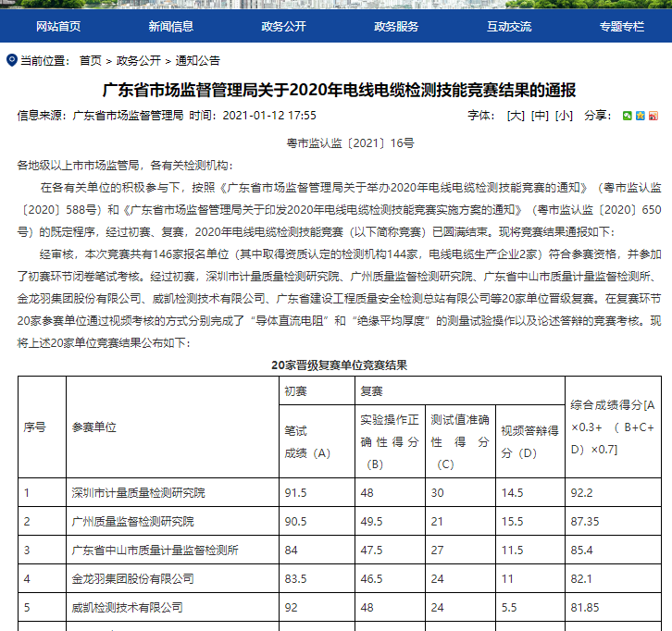Open the 专题专栏 navigation menu

[x=622, y=26]
